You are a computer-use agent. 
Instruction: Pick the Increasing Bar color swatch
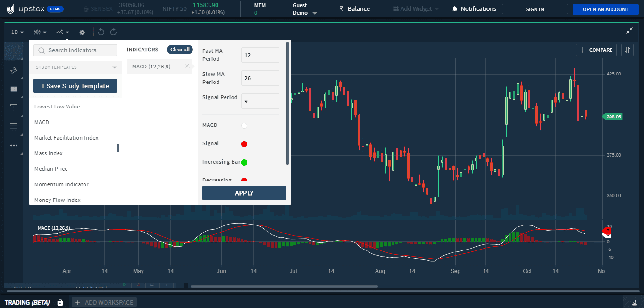coord(244,162)
